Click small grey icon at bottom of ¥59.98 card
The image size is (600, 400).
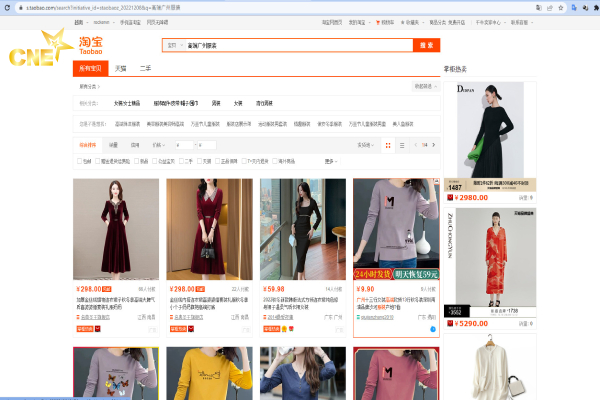[x=339, y=330]
